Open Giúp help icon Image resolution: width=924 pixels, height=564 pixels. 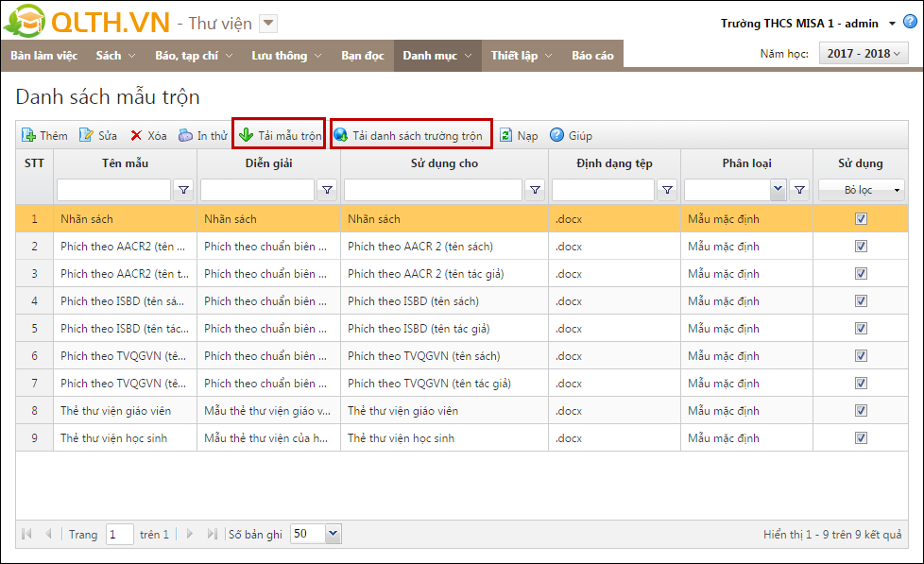(x=557, y=136)
